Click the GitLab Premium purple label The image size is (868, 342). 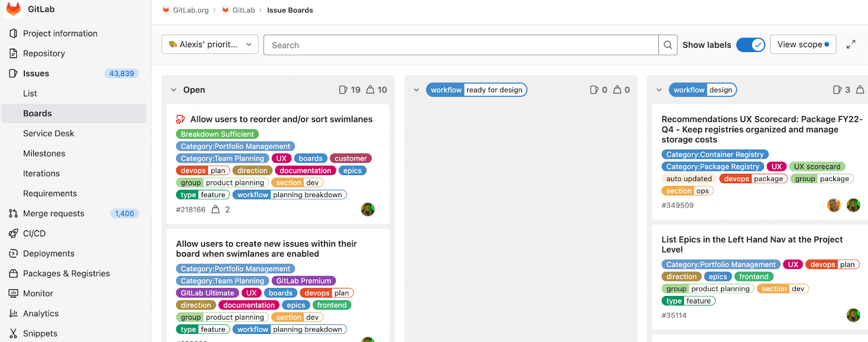[x=303, y=281]
